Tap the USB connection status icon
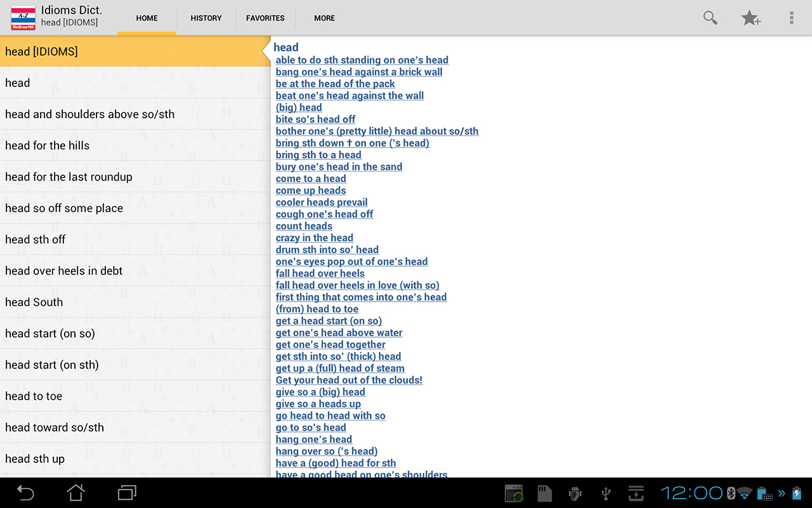The image size is (812, 508). pos(605,493)
